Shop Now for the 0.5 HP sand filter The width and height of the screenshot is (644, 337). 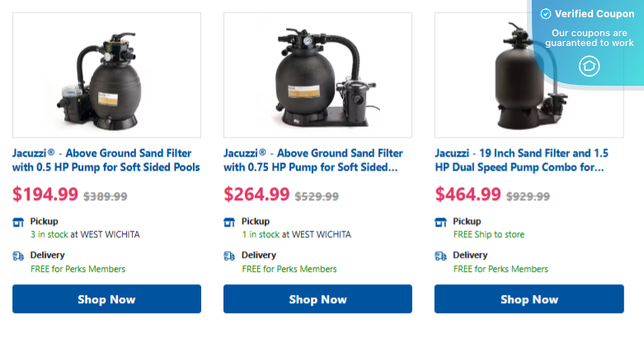[106, 299]
